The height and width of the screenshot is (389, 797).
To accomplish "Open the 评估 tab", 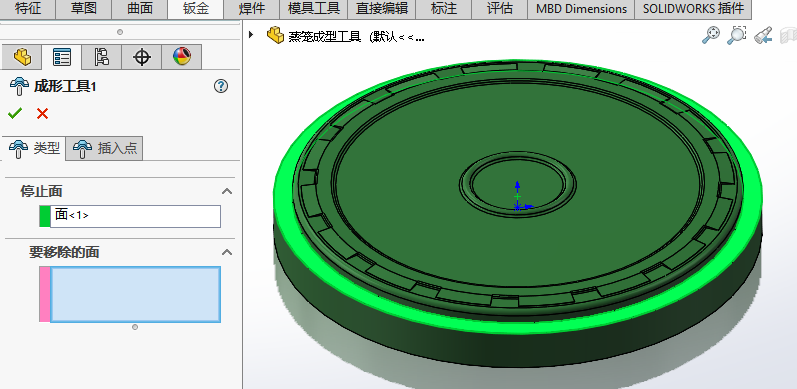I will [x=500, y=9].
